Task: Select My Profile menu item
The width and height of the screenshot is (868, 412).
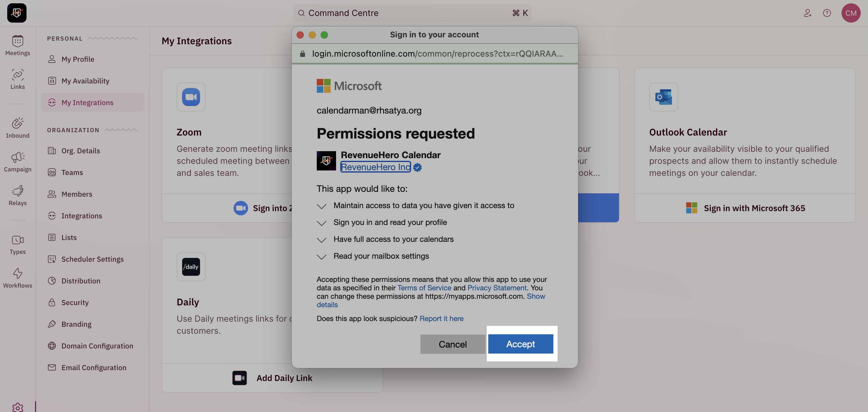Action: (92, 59)
